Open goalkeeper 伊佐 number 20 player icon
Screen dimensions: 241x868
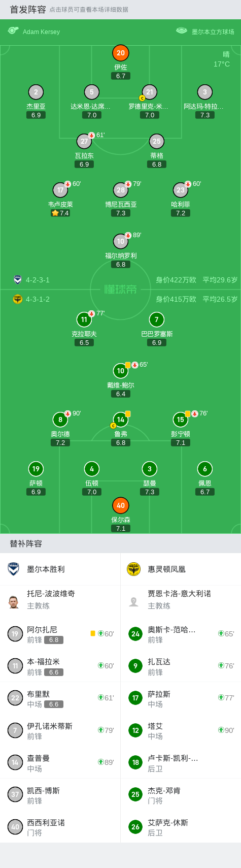coord(121,53)
